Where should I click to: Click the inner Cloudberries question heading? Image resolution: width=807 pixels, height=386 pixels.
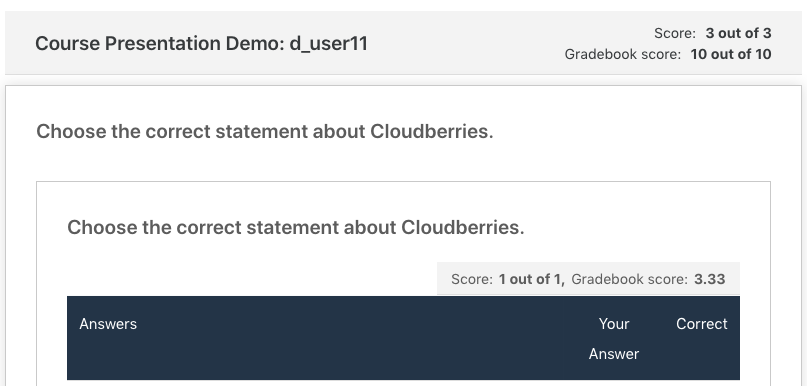pos(295,227)
